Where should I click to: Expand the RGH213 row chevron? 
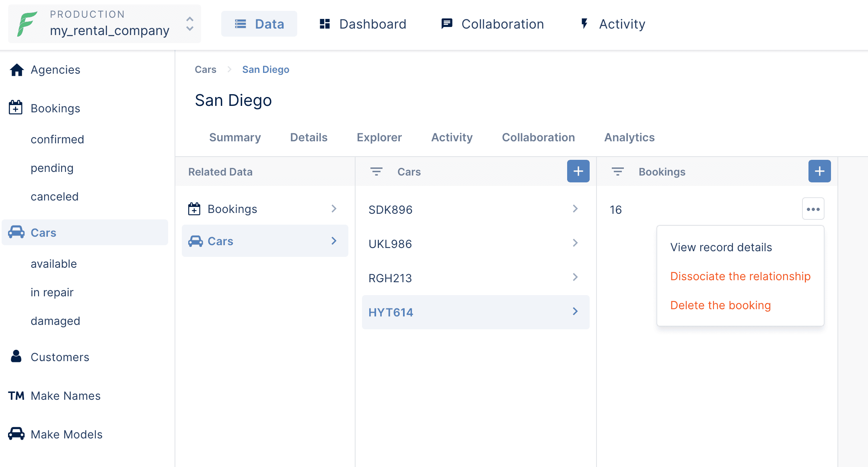[x=575, y=277]
